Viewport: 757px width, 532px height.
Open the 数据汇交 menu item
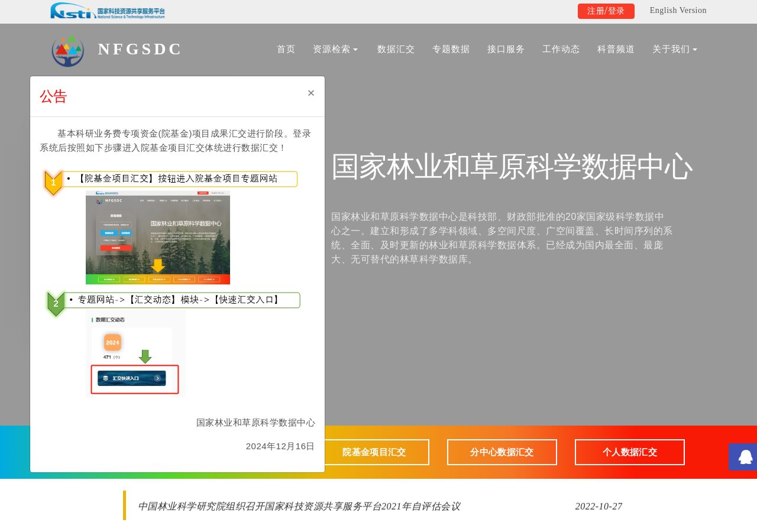click(x=396, y=49)
